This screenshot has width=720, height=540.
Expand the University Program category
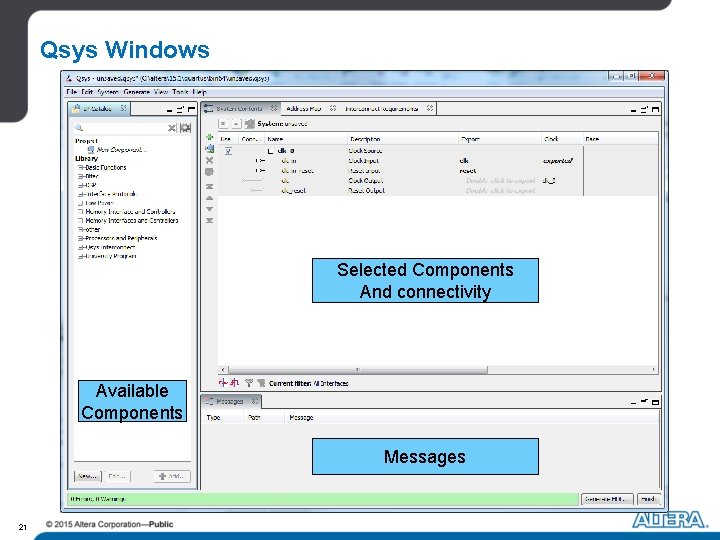[80, 256]
